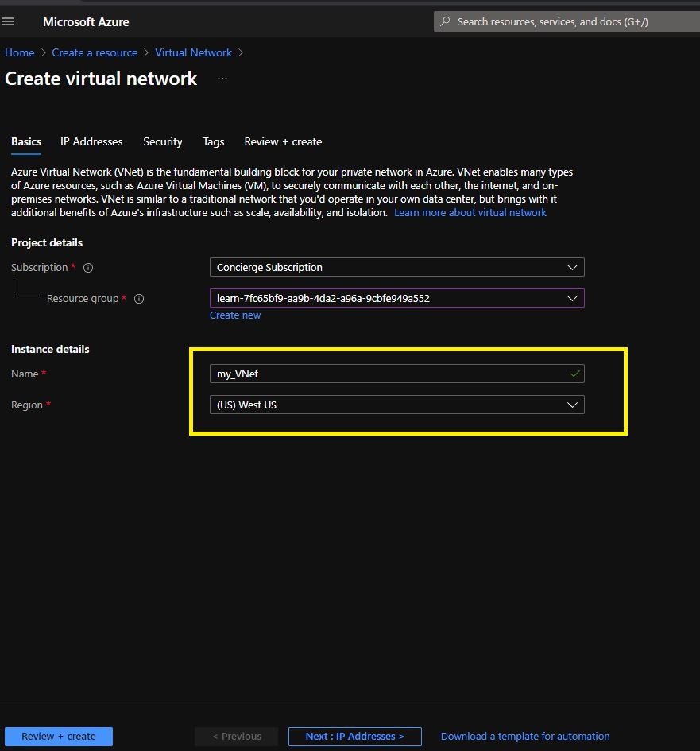The height and width of the screenshot is (751, 700).
Task: Click the search magnifier icon
Action: pyautogui.click(x=445, y=21)
